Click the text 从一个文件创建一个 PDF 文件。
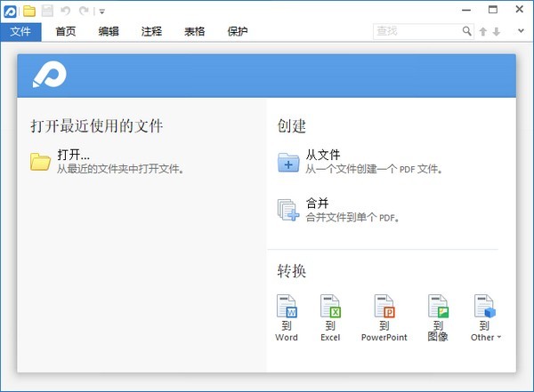534x392 pixels. pos(374,169)
